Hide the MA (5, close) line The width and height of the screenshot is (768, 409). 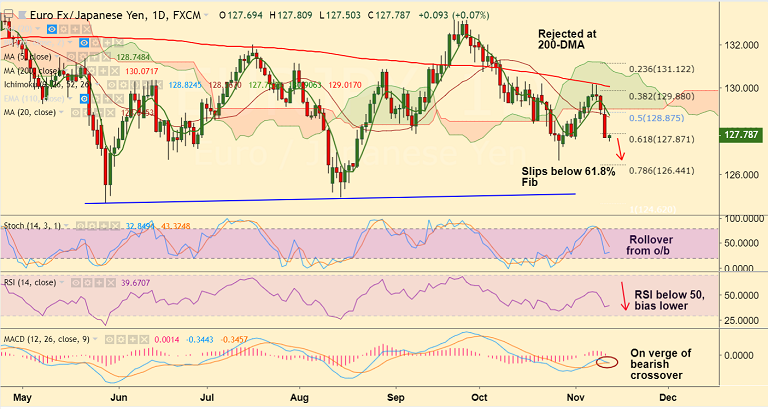pos(71,57)
